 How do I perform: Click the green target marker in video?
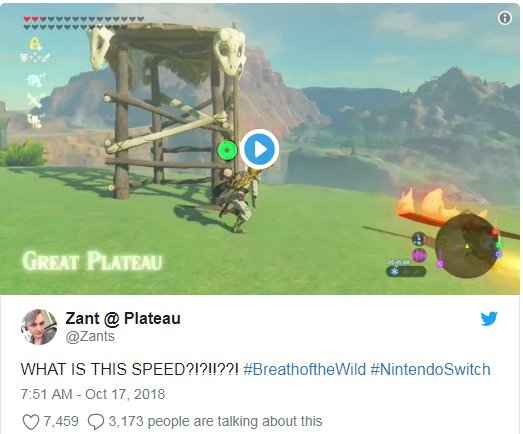(x=227, y=150)
